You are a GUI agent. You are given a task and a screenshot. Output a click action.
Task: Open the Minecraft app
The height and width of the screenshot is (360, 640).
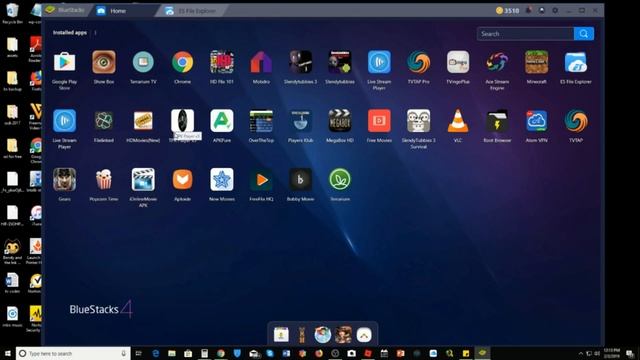point(536,62)
